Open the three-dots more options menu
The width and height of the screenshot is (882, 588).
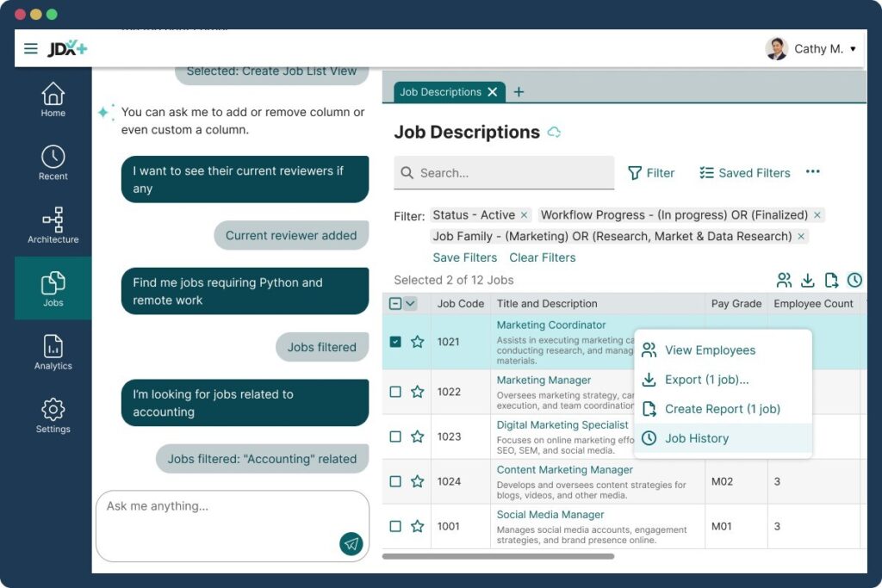812,172
